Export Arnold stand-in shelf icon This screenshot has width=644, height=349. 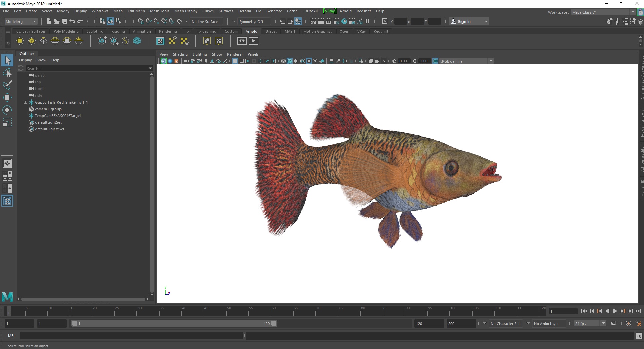coord(114,41)
